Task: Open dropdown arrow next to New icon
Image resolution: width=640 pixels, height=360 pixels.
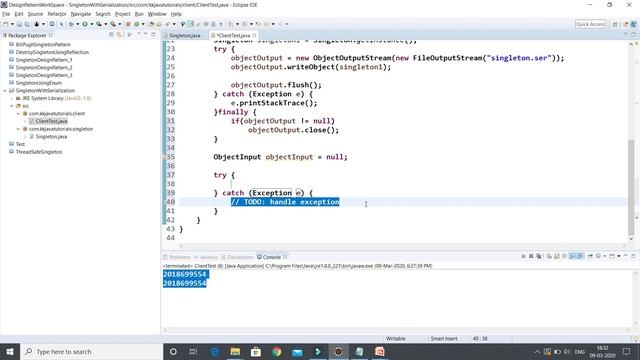Action: pyautogui.click(x=12, y=24)
